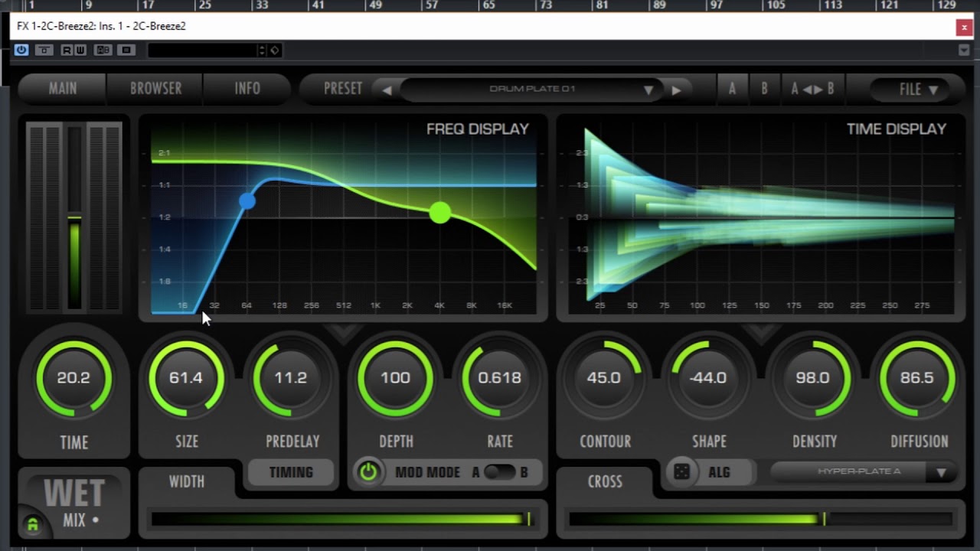
Task: Click the PRESET label button
Action: 342,88
